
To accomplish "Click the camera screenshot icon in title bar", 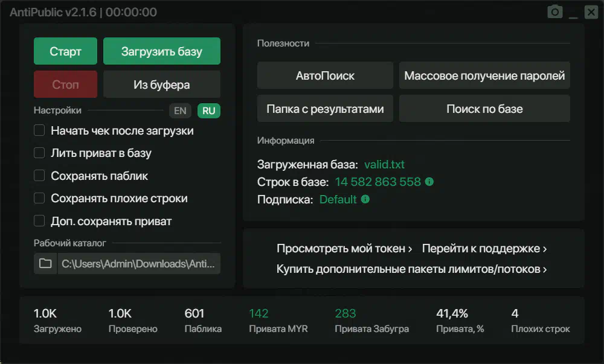I will (x=554, y=12).
